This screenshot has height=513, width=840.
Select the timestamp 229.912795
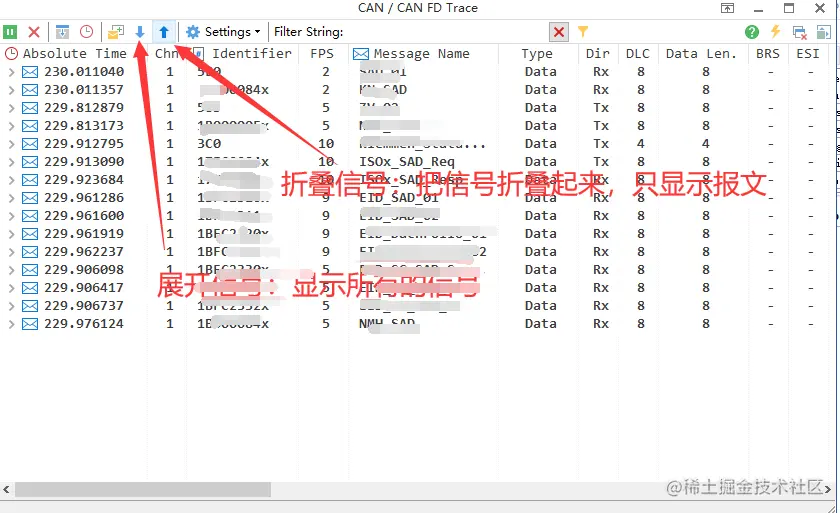[84, 144]
